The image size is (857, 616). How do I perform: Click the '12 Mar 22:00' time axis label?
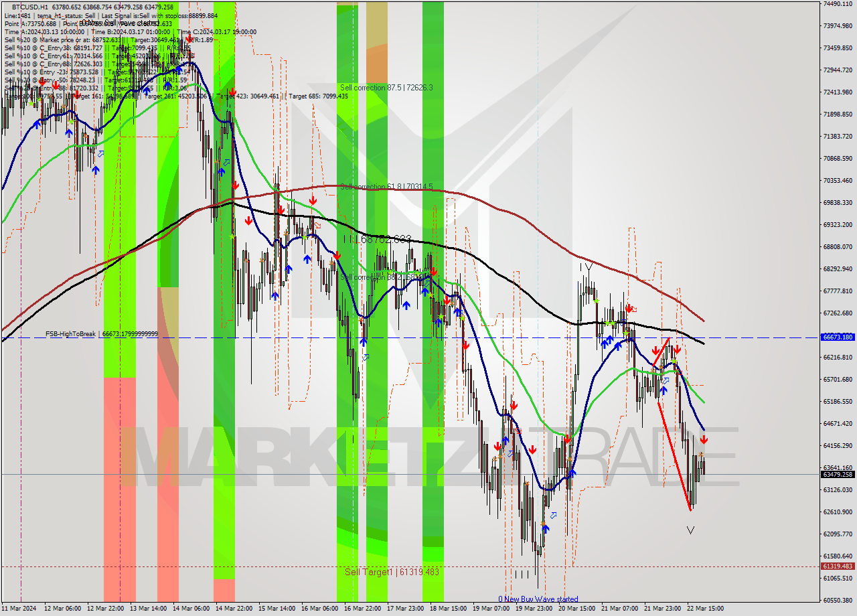105,609
